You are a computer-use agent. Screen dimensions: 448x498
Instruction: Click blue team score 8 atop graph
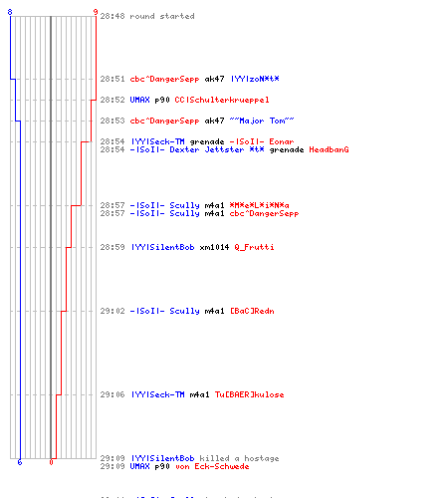(10, 12)
